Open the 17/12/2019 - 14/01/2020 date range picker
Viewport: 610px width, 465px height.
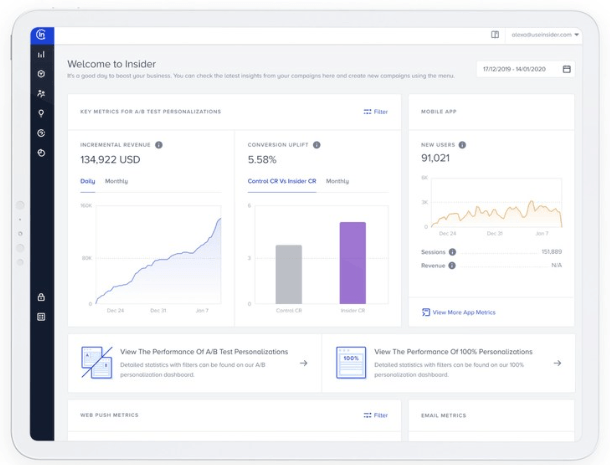point(526,69)
